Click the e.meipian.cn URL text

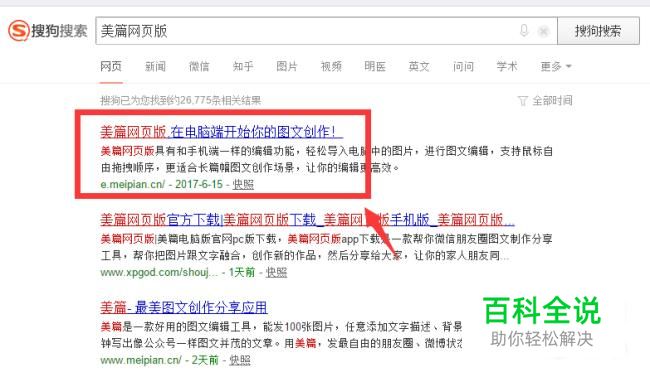point(133,184)
